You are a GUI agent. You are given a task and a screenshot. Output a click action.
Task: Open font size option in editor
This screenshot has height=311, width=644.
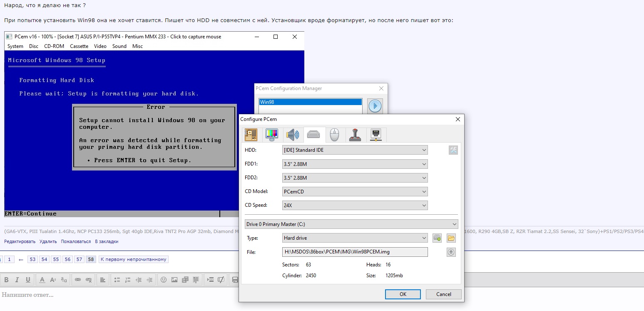click(x=53, y=280)
